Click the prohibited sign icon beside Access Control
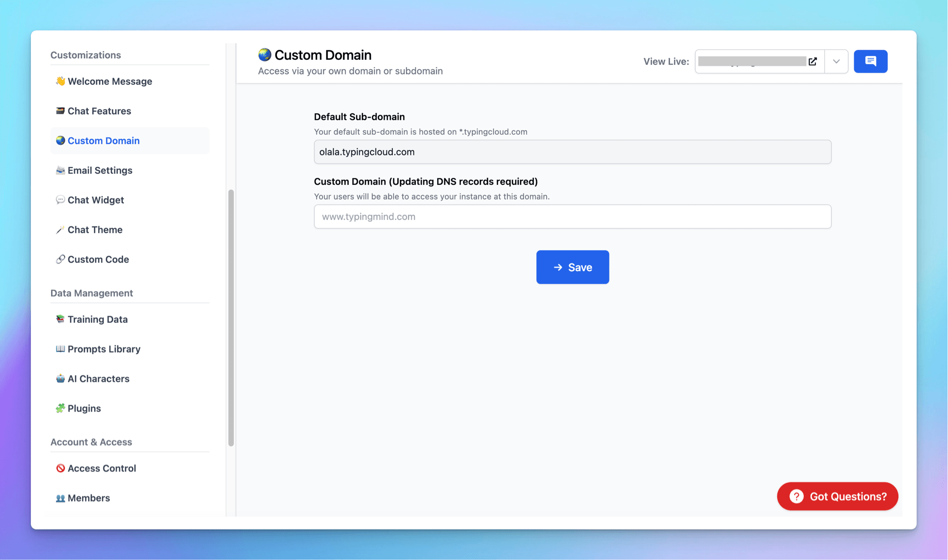Image resolution: width=948 pixels, height=560 pixels. click(60, 468)
